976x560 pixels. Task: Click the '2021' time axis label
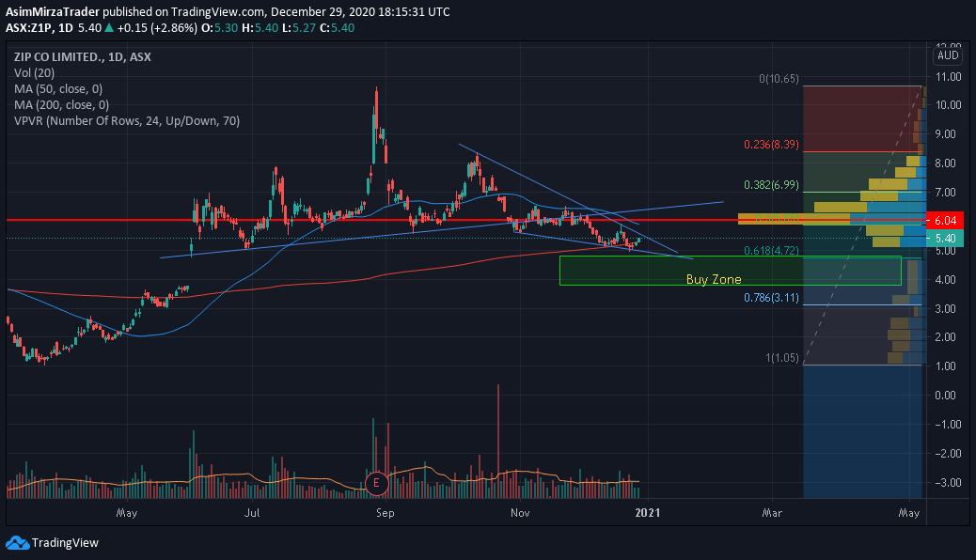tap(647, 513)
